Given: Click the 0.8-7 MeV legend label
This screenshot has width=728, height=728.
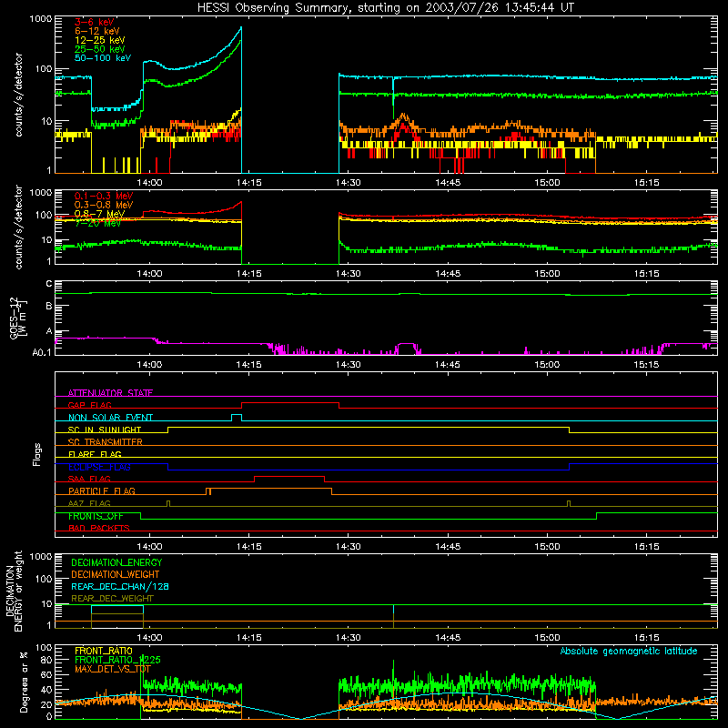Looking at the screenshot, I should (99, 214).
